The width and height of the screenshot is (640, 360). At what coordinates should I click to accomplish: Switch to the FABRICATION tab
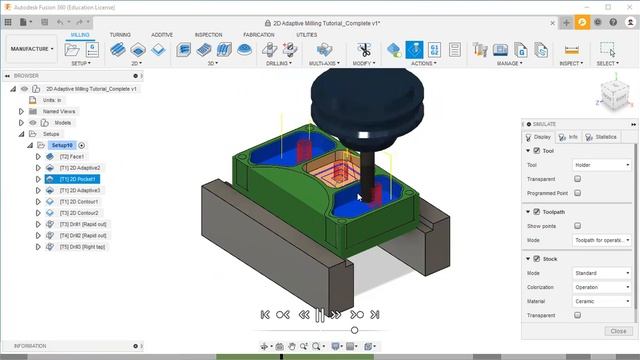[259, 35]
